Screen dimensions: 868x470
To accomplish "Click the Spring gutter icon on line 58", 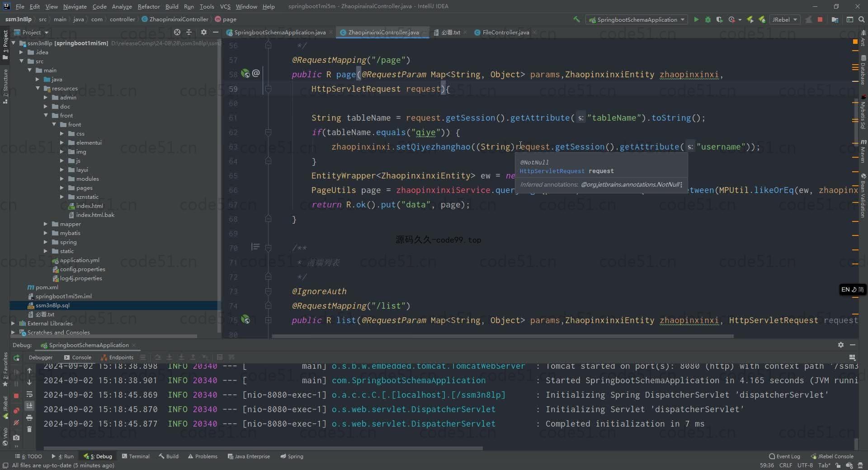I will click(x=245, y=73).
